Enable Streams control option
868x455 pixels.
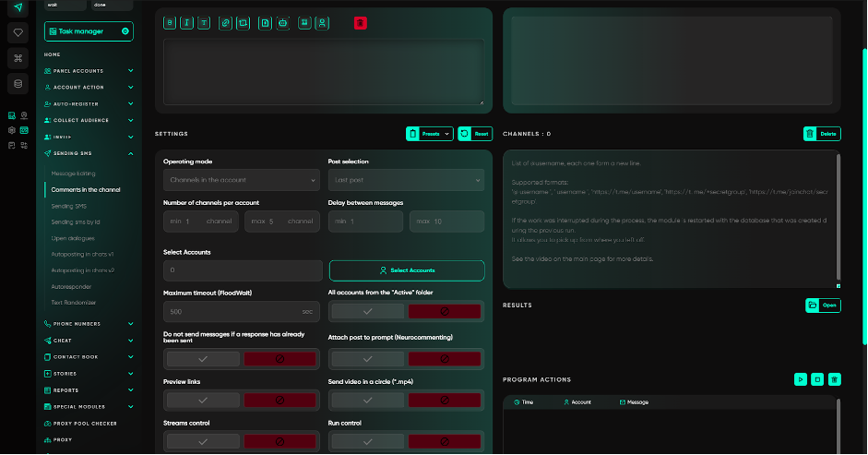(203, 442)
